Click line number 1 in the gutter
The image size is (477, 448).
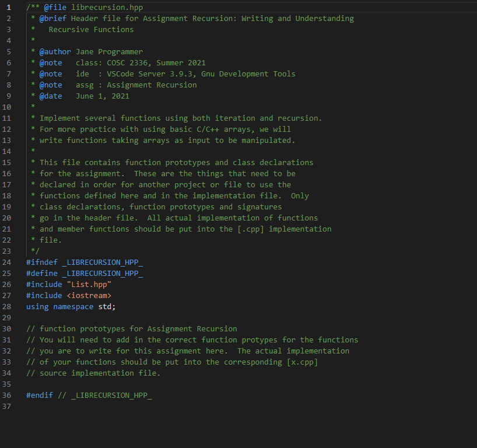(x=8, y=7)
